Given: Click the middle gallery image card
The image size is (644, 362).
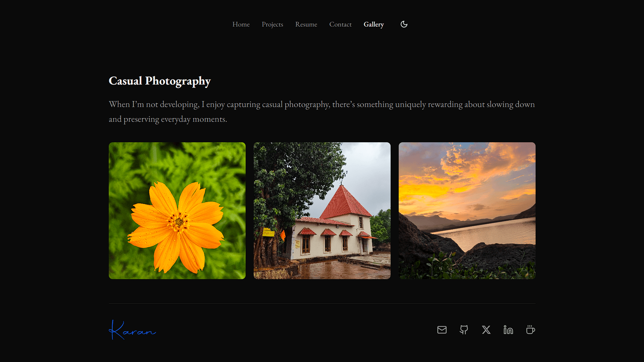Looking at the screenshot, I should point(322,210).
